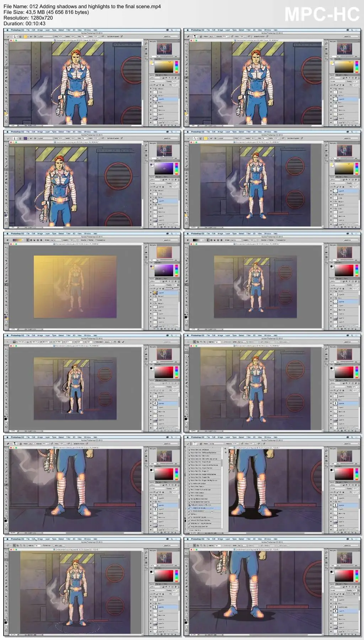Toggle Transparency checkbox in gradient-filled frame
Screen dimensions: 364x640
coord(95,240)
